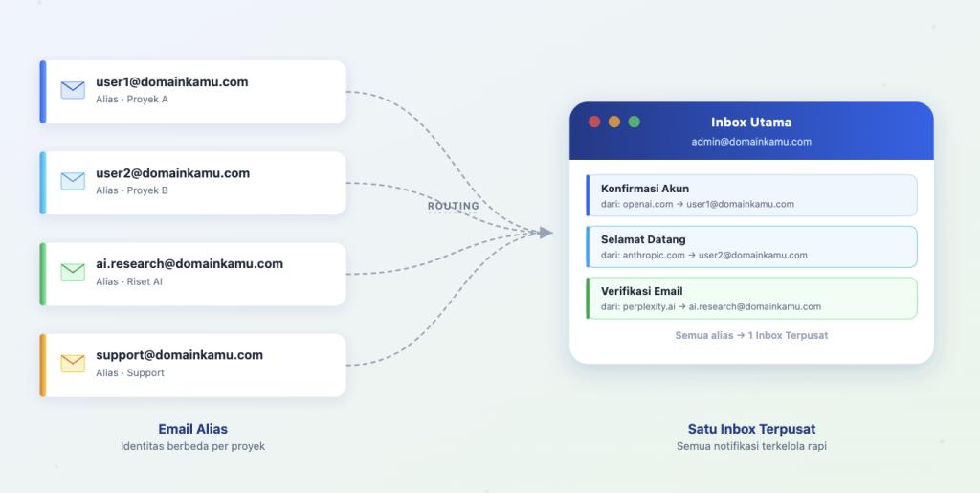Click the Email Alias heading
Image resolution: width=980 pixels, height=493 pixels.
click(x=193, y=429)
